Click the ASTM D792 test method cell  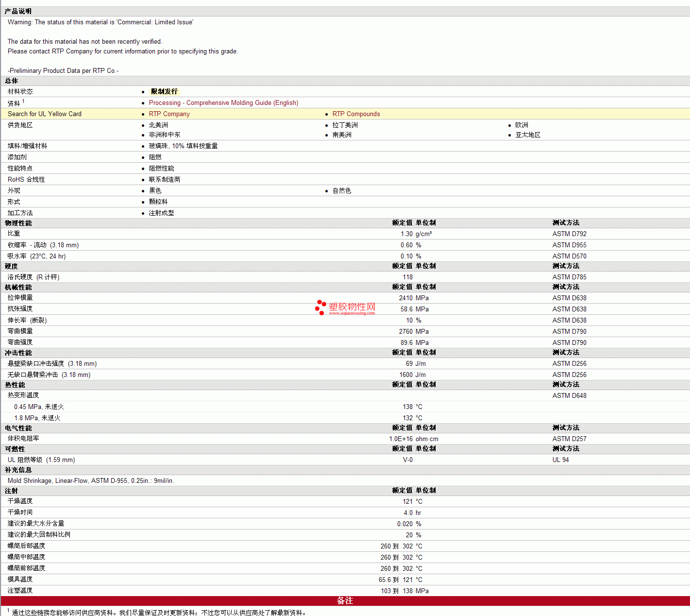569,234
